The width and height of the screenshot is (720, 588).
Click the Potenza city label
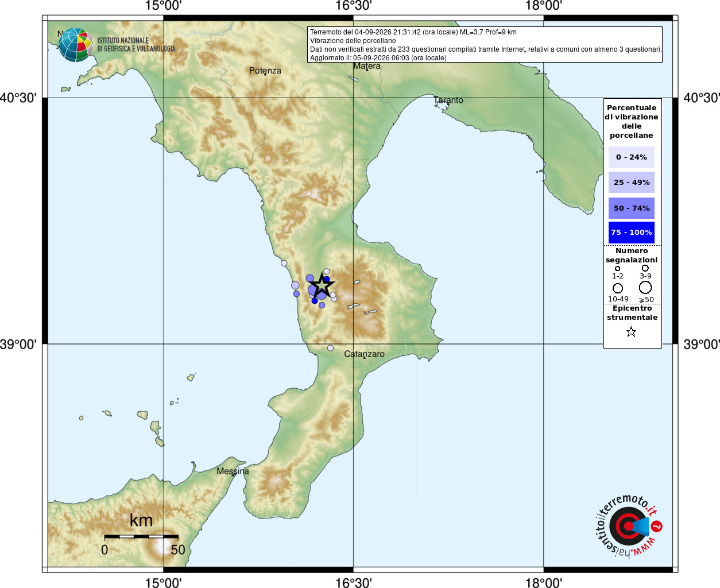pos(265,71)
